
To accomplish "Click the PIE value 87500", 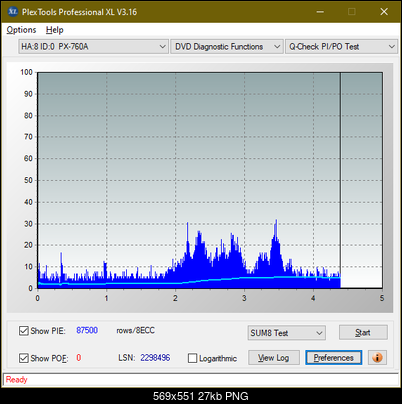I will click(x=87, y=330).
